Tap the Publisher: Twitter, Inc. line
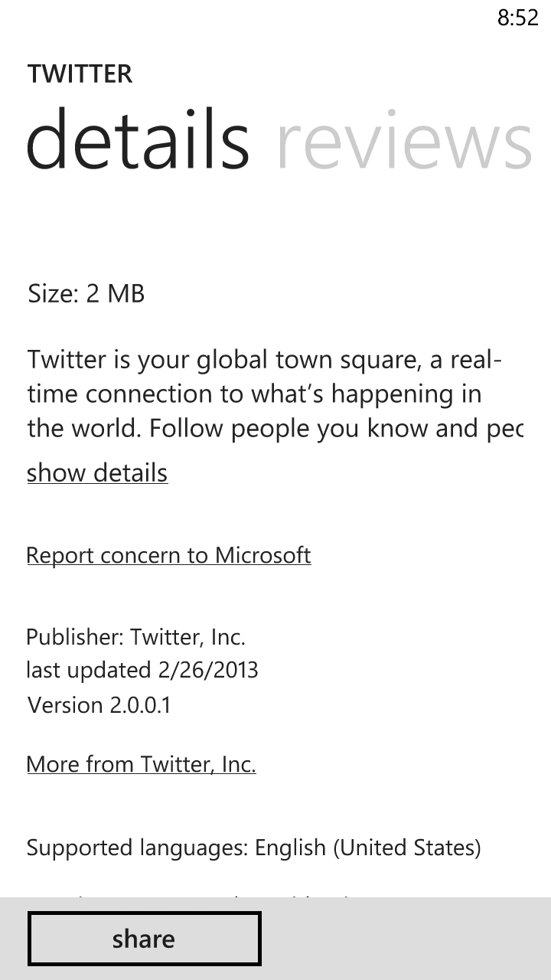551x980 pixels. tap(135, 637)
